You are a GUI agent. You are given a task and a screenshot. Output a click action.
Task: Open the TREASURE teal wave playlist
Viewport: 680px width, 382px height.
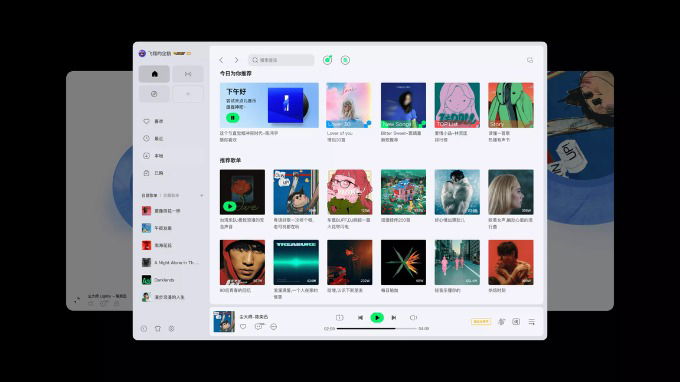click(x=296, y=262)
